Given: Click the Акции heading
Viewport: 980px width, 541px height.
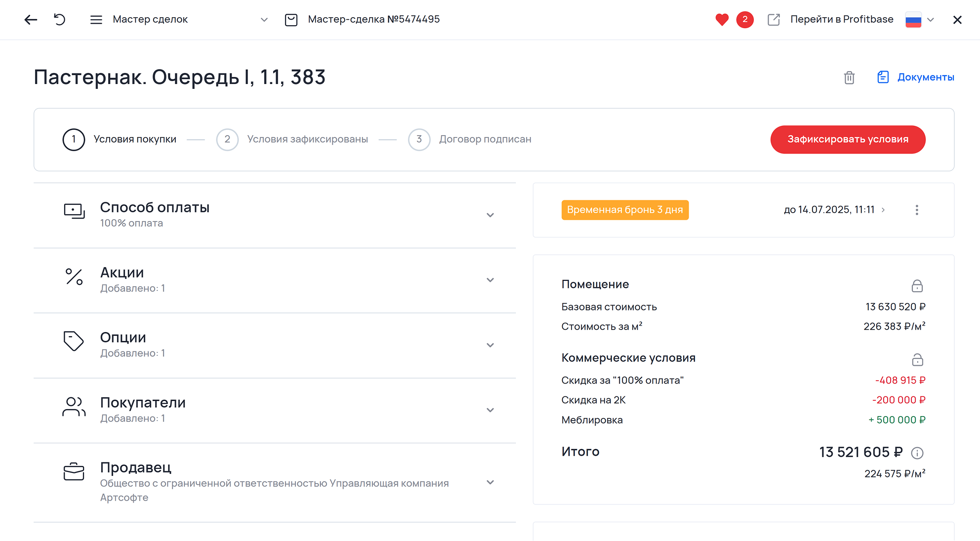Looking at the screenshot, I should 122,272.
